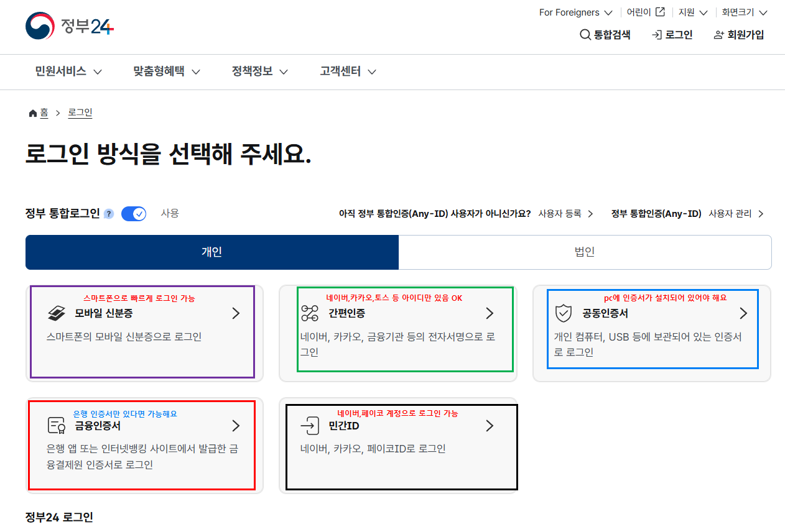Viewport: 785px width, 532px height.
Task: Click the 간편인증 description starting '네이버, 카카오, 금융기관'
Action: click(398, 344)
